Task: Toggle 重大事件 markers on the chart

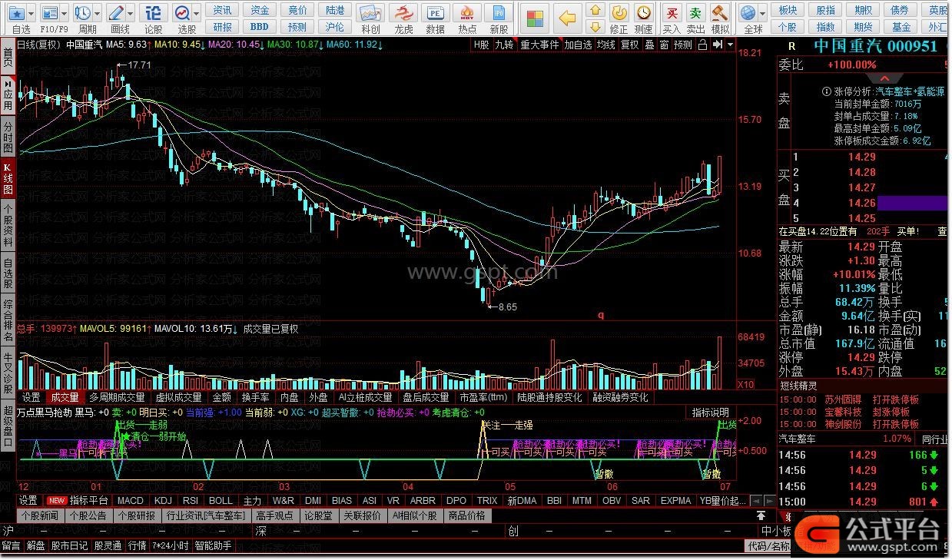Action: click(x=539, y=45)
